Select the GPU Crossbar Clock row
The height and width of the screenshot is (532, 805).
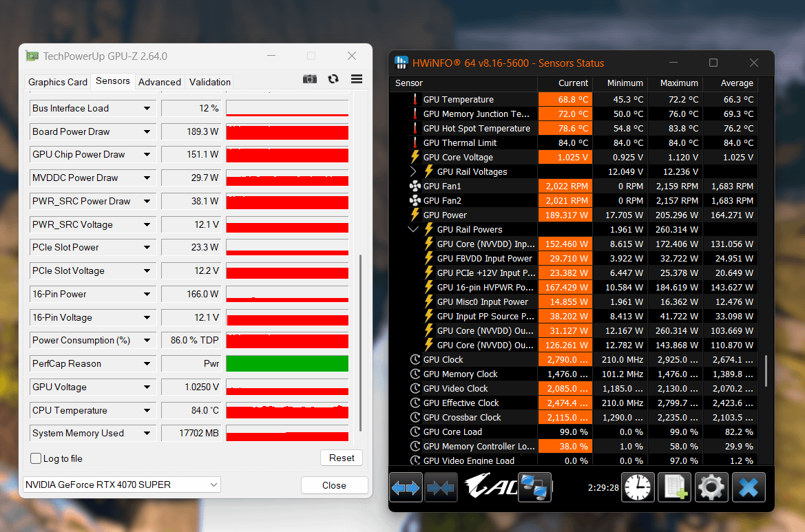click(x=574, y=418)
